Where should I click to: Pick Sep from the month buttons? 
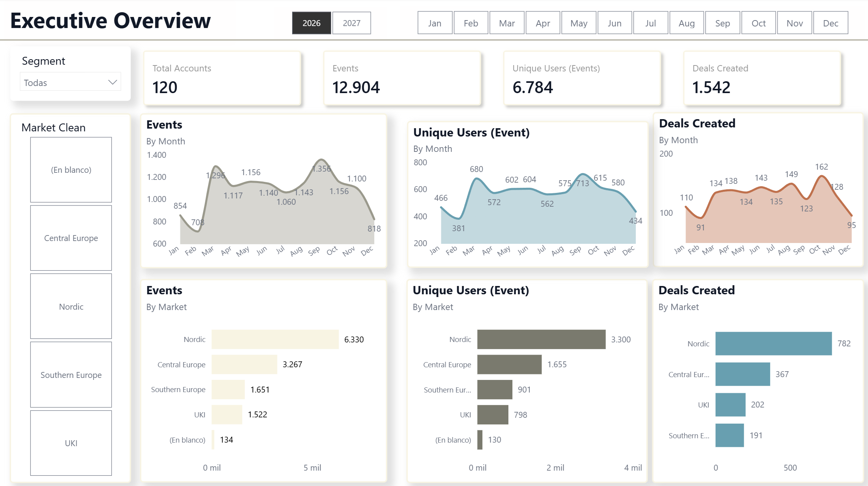(722, 23)
